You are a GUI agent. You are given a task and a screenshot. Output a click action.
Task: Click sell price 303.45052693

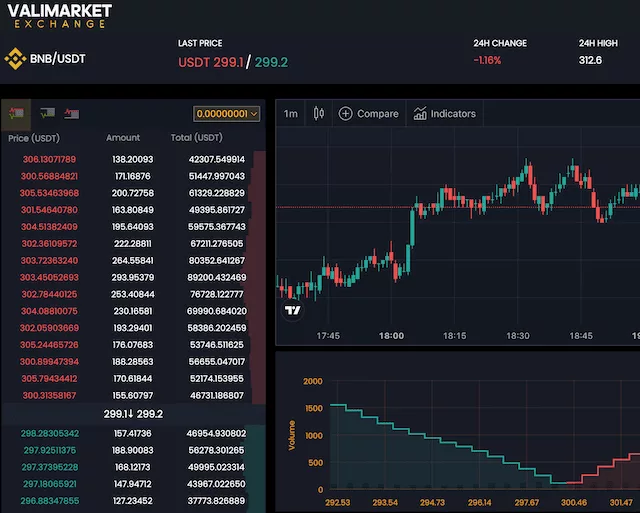[49, 278]
